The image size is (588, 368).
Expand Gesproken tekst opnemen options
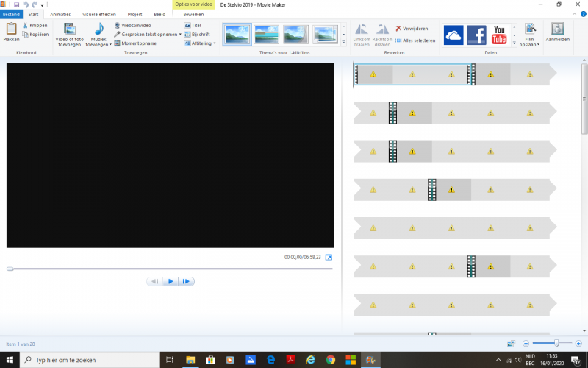[x=180, y=35]
